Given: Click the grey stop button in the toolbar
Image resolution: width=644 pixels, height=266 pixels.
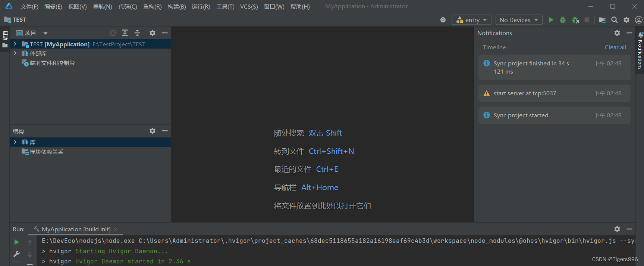Looking at the screenshot, I should point(587,20).
